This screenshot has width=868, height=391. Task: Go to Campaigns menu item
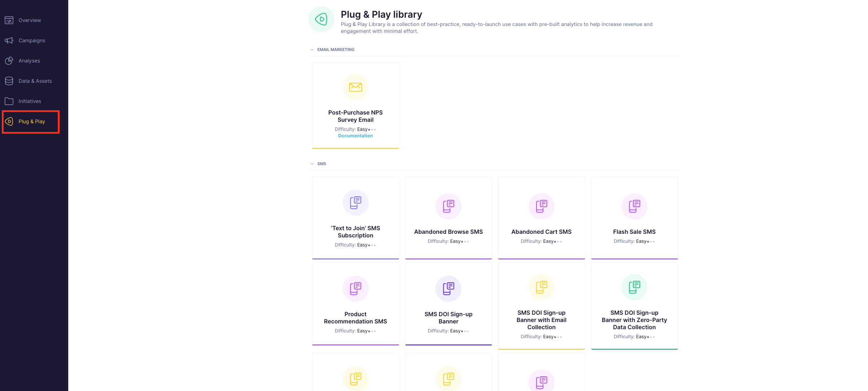click(x=32, y=40)
